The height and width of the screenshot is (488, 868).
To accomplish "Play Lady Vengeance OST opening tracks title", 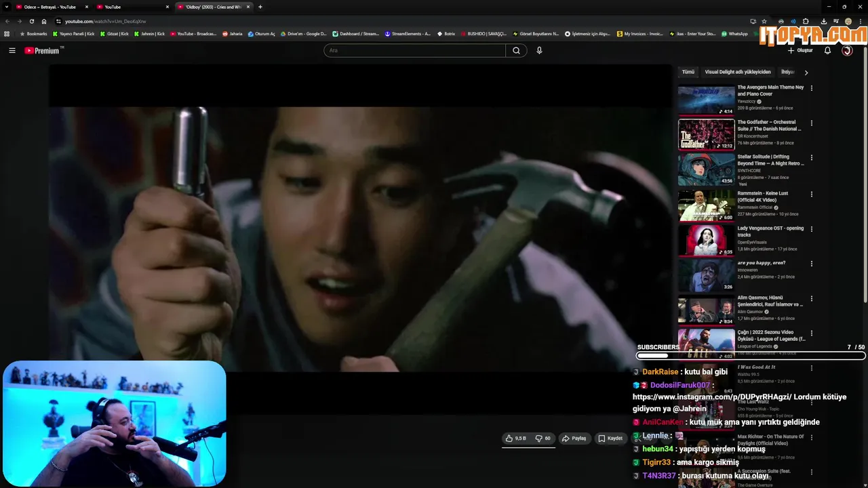I will pos(770,231).
